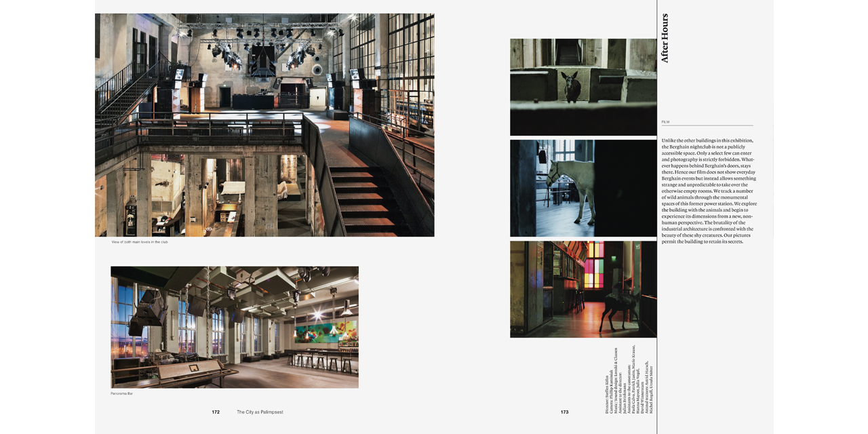This screenshot has height=434, width=868.
Task: Click the film still showing the white horse
Action: (x=583, y=188)
